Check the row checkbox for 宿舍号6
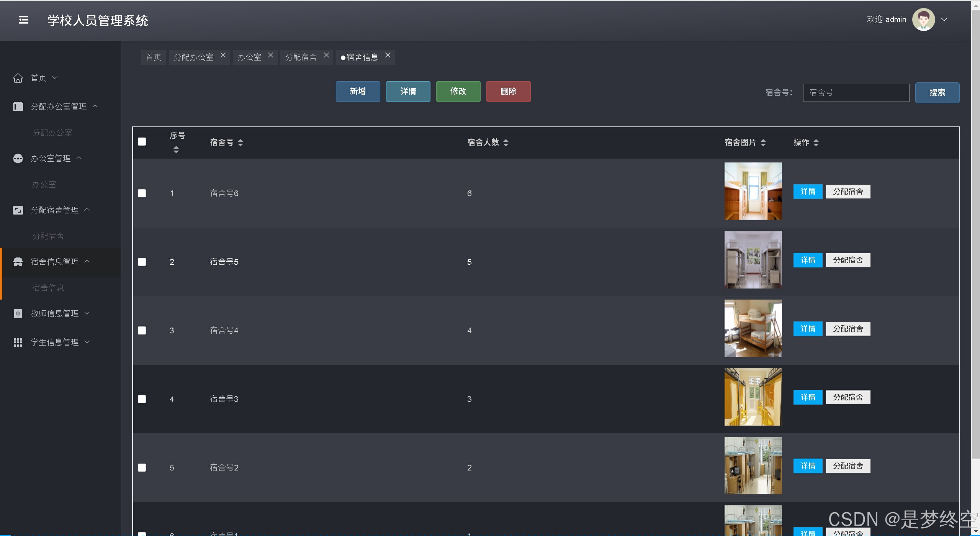The image size is (980, 536). point(142,193)
